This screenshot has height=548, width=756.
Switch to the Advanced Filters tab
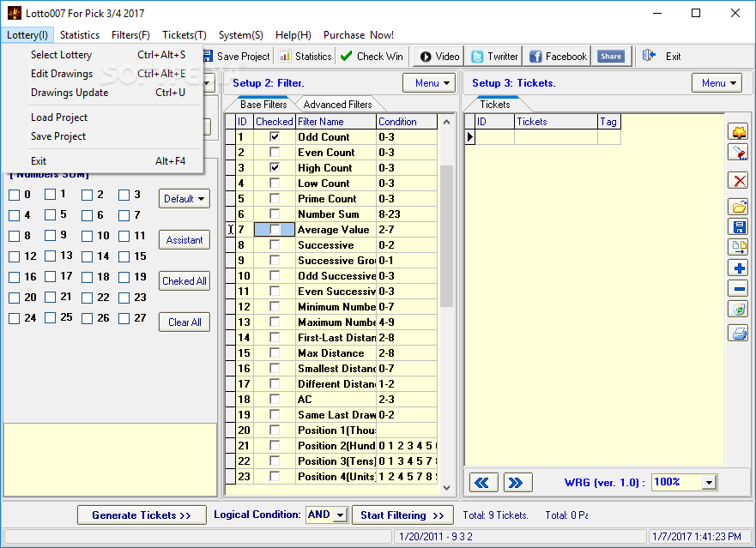[x=337, y=105]
